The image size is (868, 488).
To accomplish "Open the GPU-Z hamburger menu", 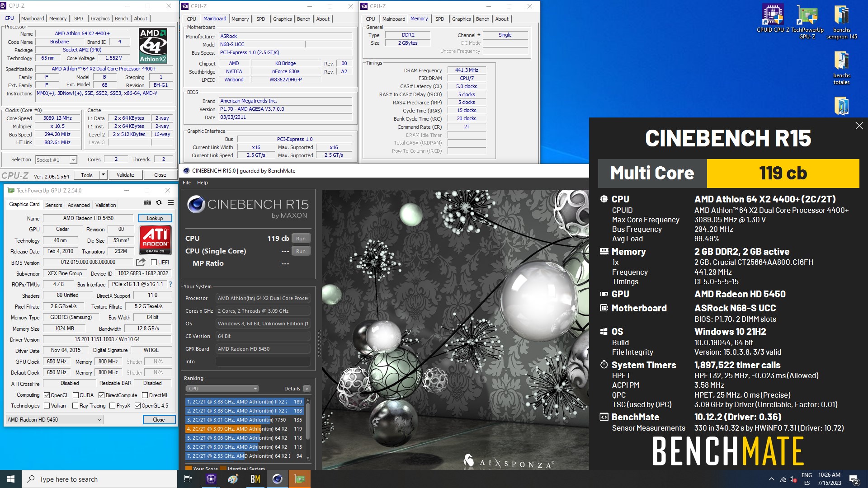I will pyautogui.click(x=171, y=203).
